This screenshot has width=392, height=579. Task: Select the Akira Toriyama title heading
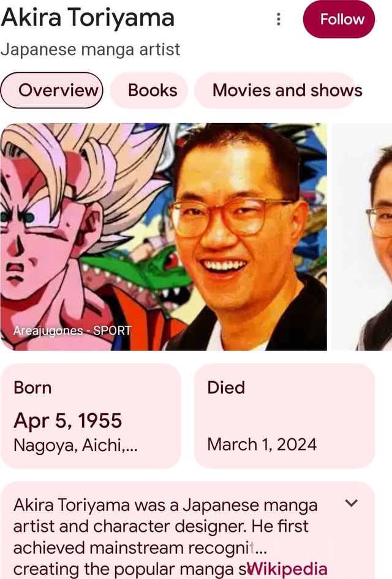click(x=88, y=18)
